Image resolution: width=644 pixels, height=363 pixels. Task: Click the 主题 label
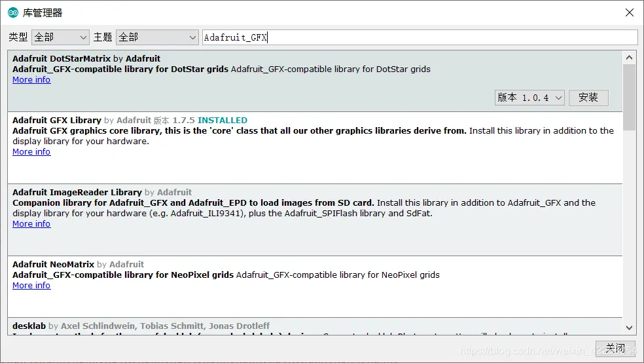103,37
